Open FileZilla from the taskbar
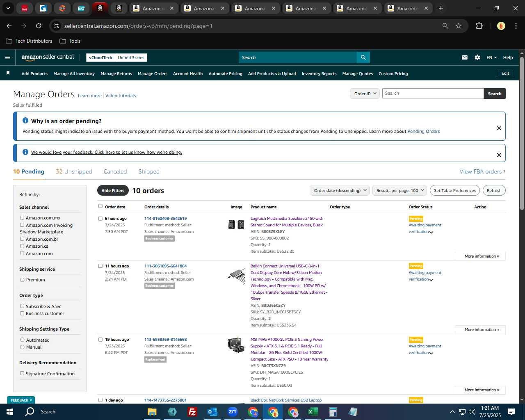 [x=192, y=412]
